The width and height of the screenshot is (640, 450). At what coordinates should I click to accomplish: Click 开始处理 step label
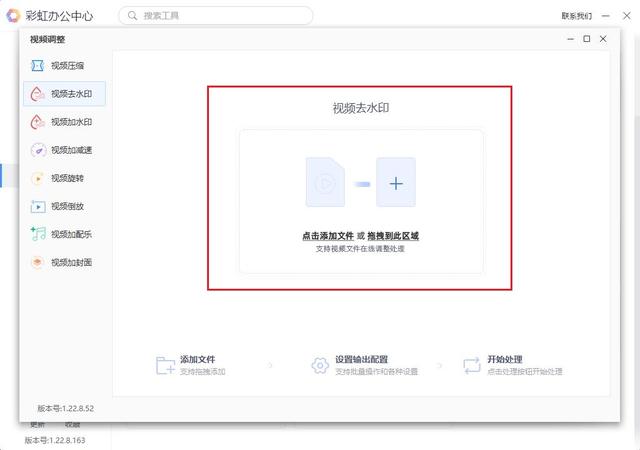505,359
